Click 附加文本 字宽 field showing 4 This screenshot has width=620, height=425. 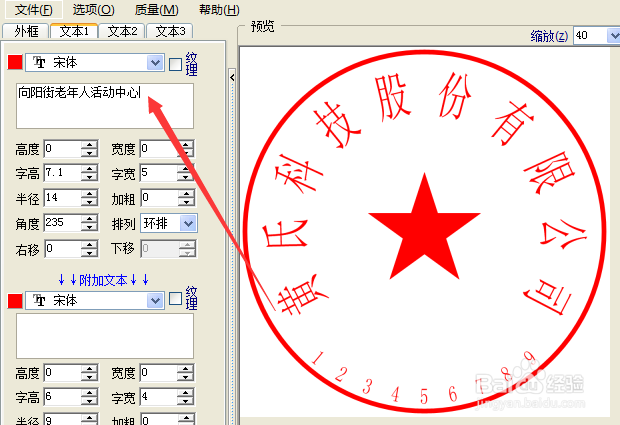point(159,397)
